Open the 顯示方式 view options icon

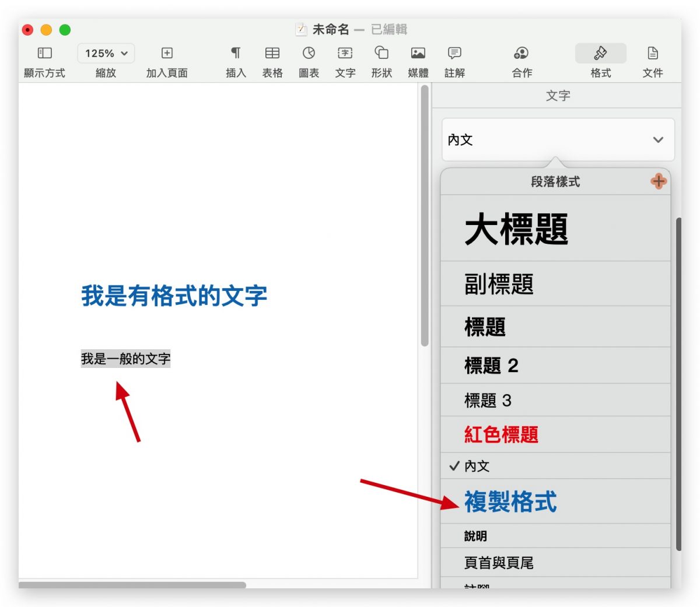[x=44, y=53]
